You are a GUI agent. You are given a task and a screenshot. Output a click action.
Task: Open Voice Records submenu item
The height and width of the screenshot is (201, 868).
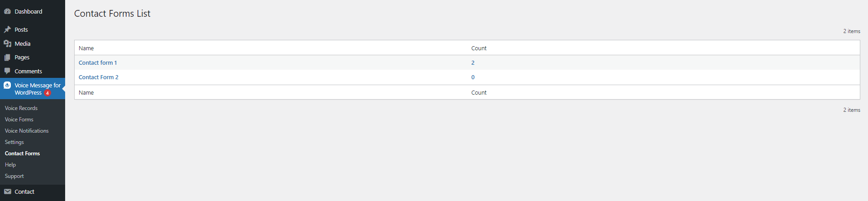click(21, 108)
